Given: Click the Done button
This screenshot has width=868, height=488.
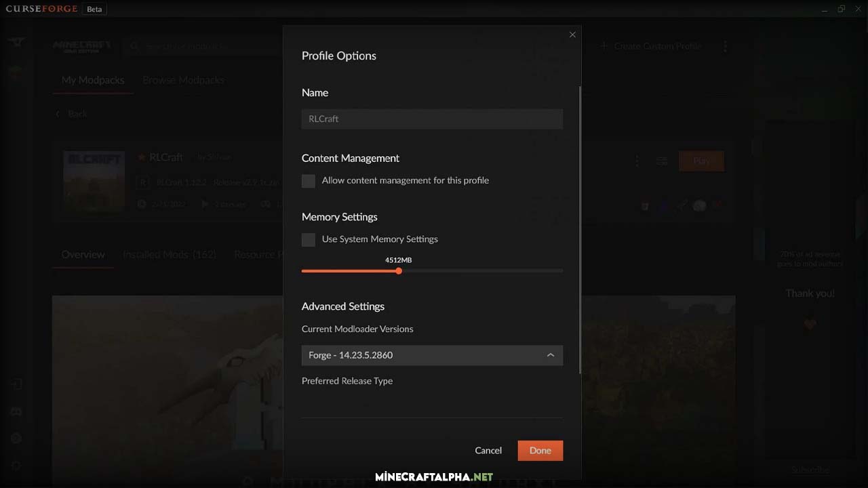Looking at the screenshot, I should tap(540, 451).
